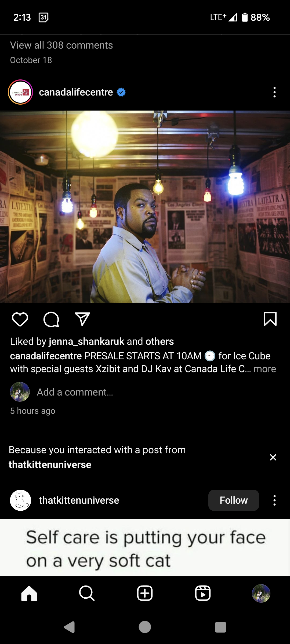Share post using paper plane icon
Screen dimensions: 290x644
pyautogui.click(x=82, y=319)
